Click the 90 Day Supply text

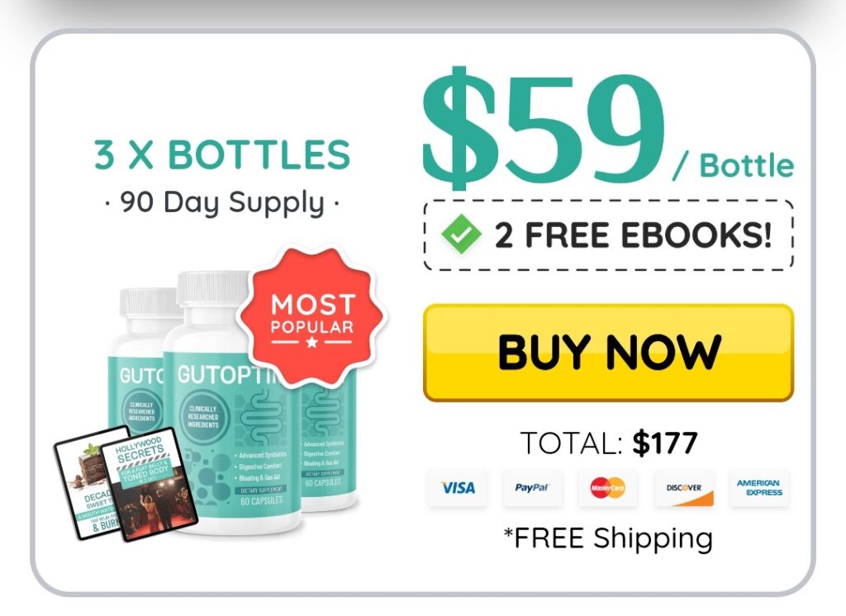pyautogui.click(x=222, y=203)
